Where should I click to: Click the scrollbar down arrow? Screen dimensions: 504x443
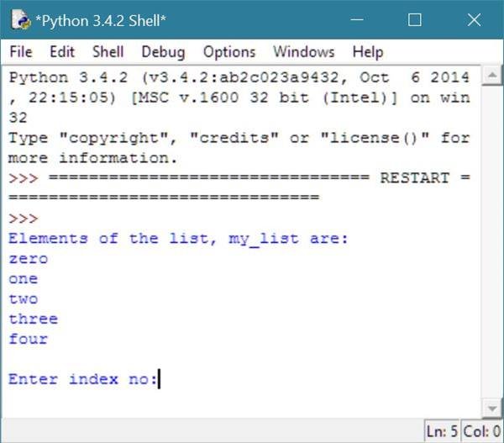click(491, 409)
